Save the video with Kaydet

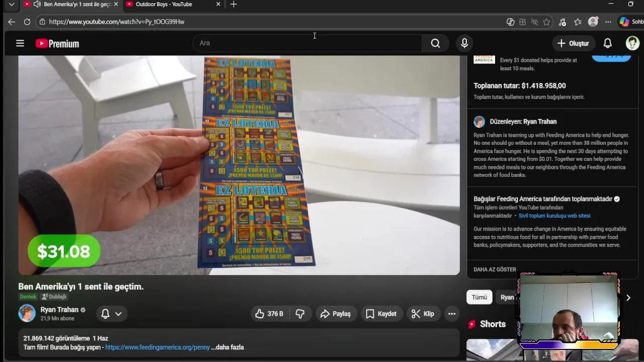point(381,314)
